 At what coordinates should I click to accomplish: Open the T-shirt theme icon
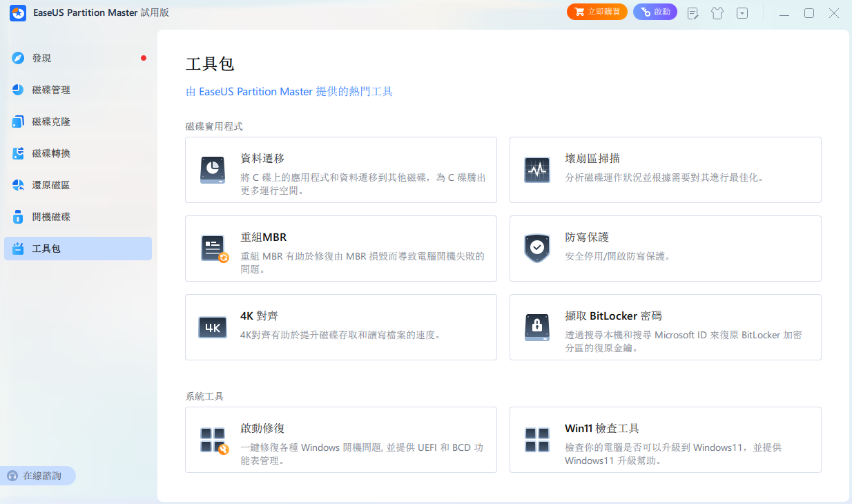click(x=717, y=12)
